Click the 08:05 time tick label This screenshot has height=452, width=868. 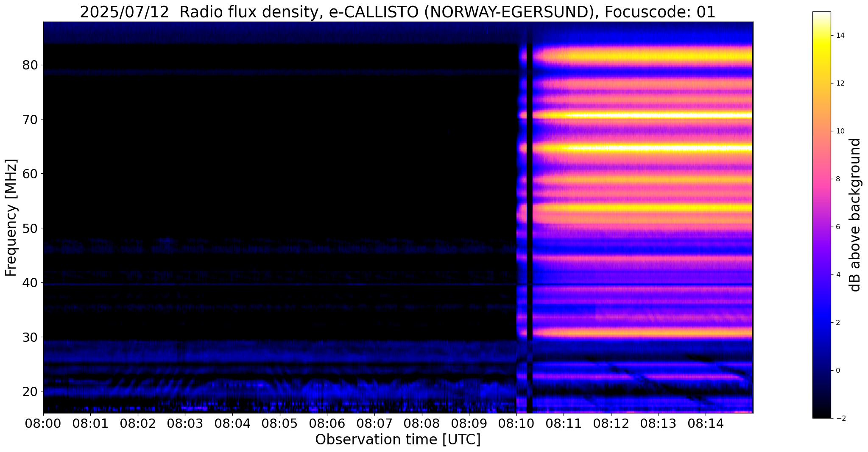click(x=280, y=423)
